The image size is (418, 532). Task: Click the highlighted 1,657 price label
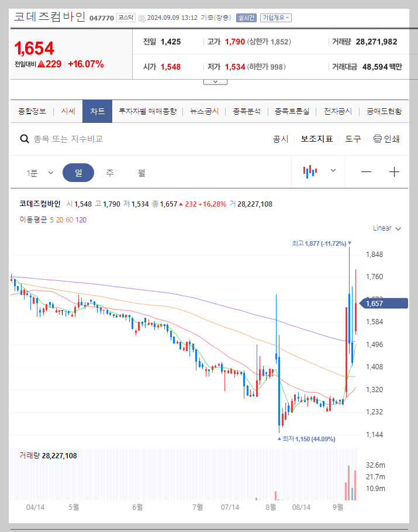(383, 303)
